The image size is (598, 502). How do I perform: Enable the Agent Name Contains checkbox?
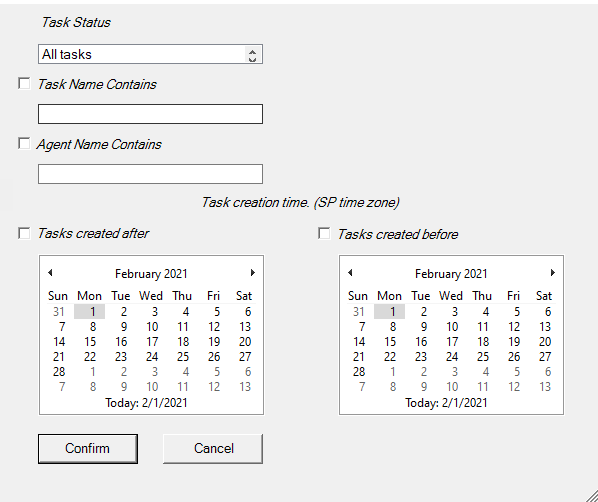(x=24, y=144)
